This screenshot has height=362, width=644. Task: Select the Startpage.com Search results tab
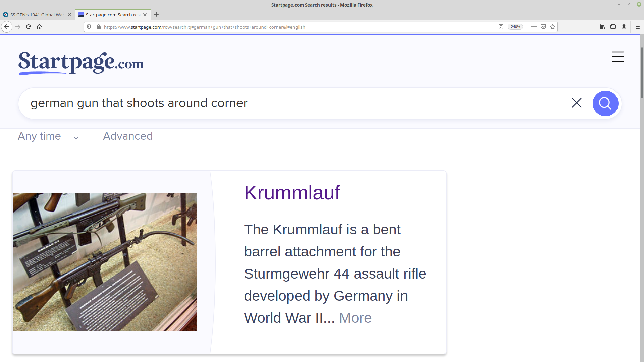[113, 15]
